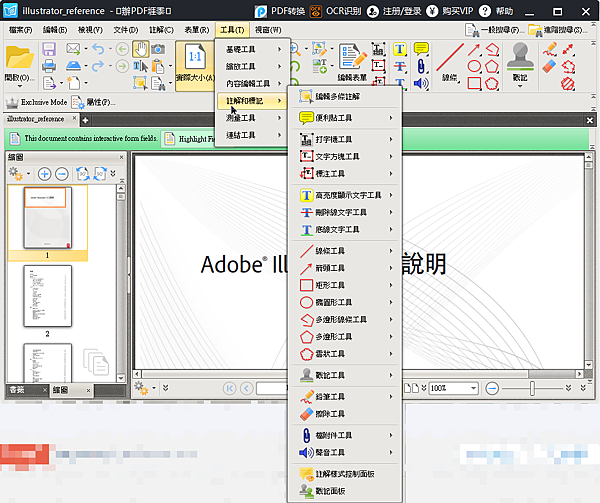Expand 內容編輯工具 submenu
The height and width of the screenshot is (503, 600).
point(252,83)
